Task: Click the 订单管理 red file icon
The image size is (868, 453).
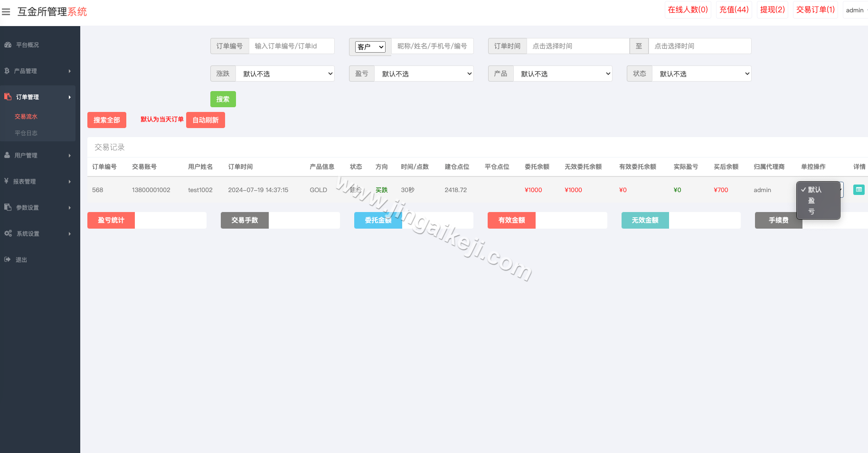Action: coord(7,96)
